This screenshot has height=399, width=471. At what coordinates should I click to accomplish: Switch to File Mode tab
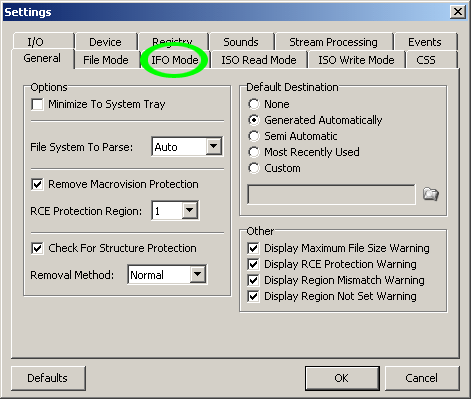pos(106,60)
